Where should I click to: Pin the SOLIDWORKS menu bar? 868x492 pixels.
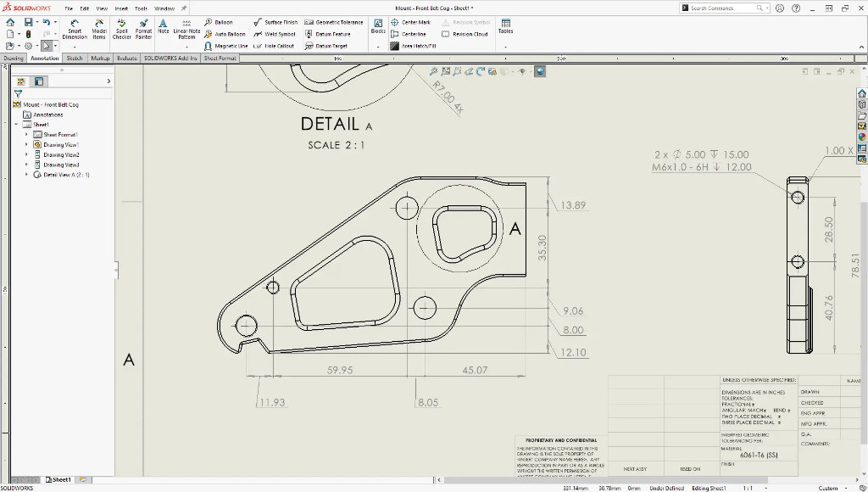pos(184,8)
